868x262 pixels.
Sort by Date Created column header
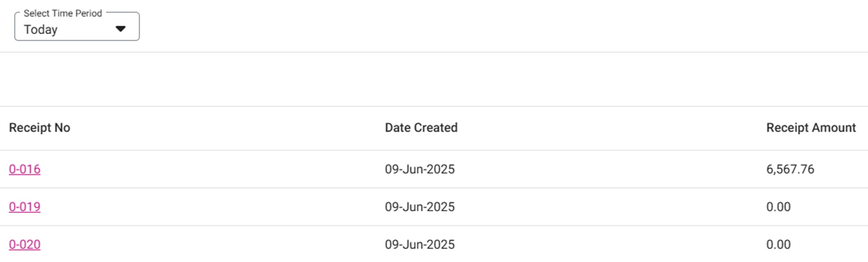(421, 127)
